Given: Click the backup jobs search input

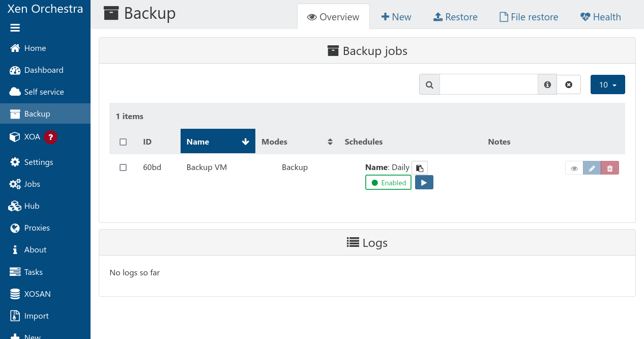Looking at the screenshot, I should click(488, 84).
